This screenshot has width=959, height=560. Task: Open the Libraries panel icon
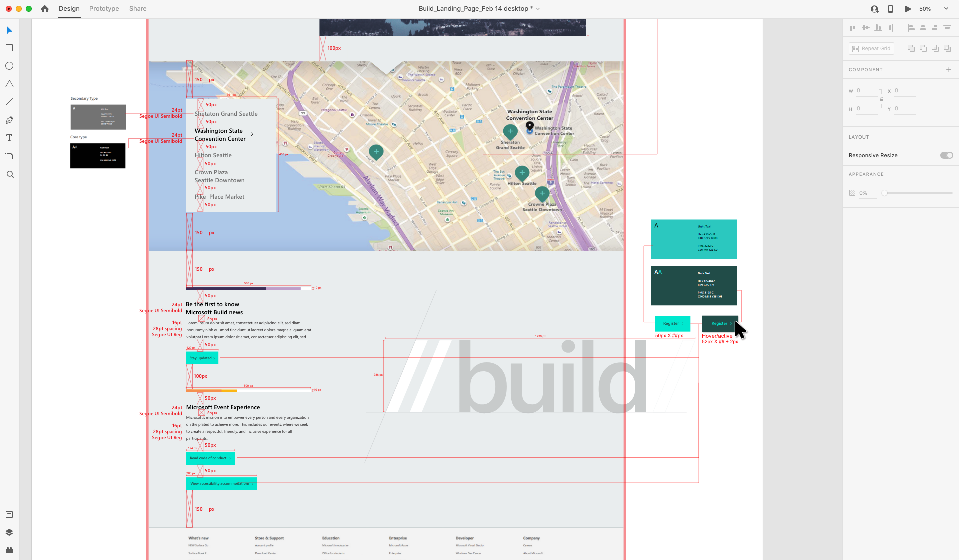(x=9, y=514)
